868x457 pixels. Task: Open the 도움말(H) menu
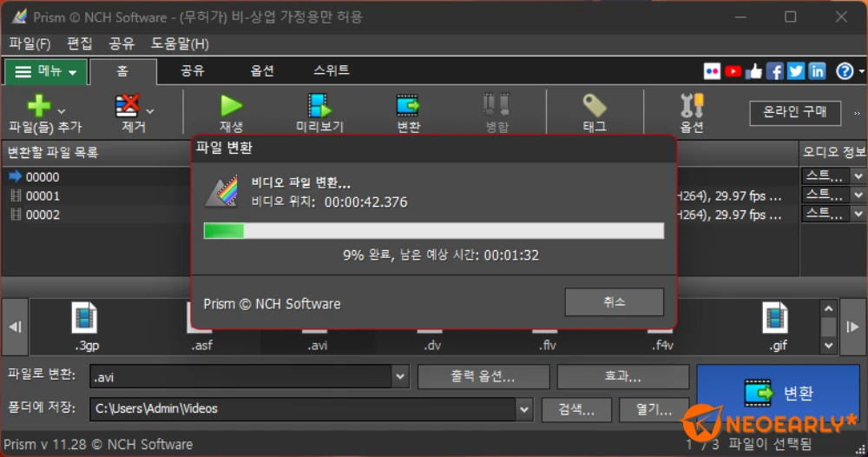coord(180,43)
